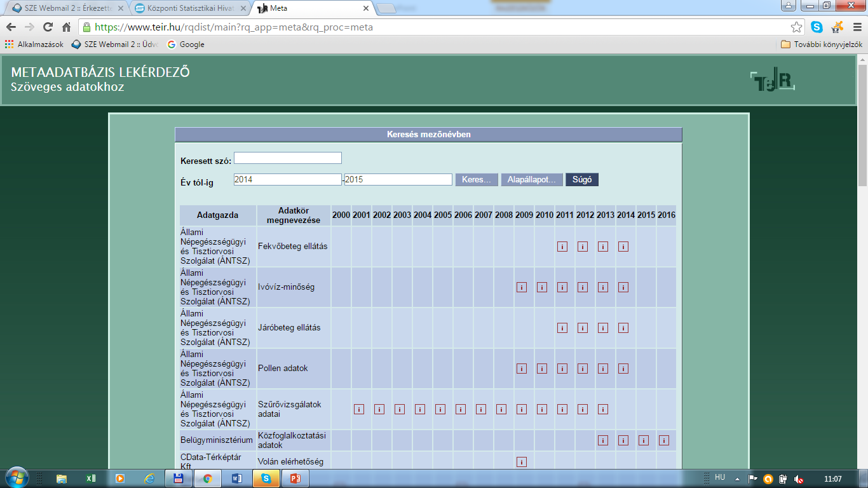This screenshot has width=868, height=488.
Task: Click the end year field showing 2015
Action: tap(398, 180)
